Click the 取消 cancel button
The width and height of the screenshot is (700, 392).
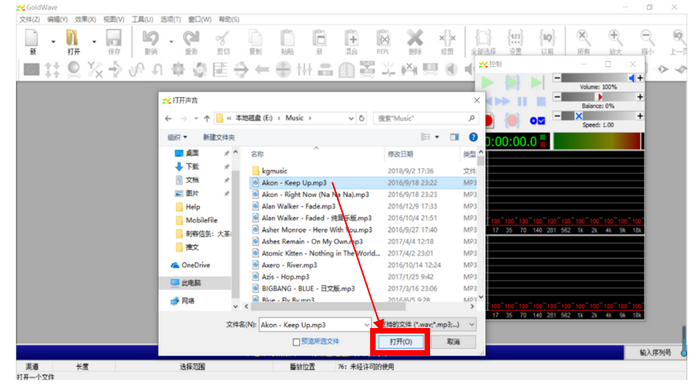[x=454, y=342]
